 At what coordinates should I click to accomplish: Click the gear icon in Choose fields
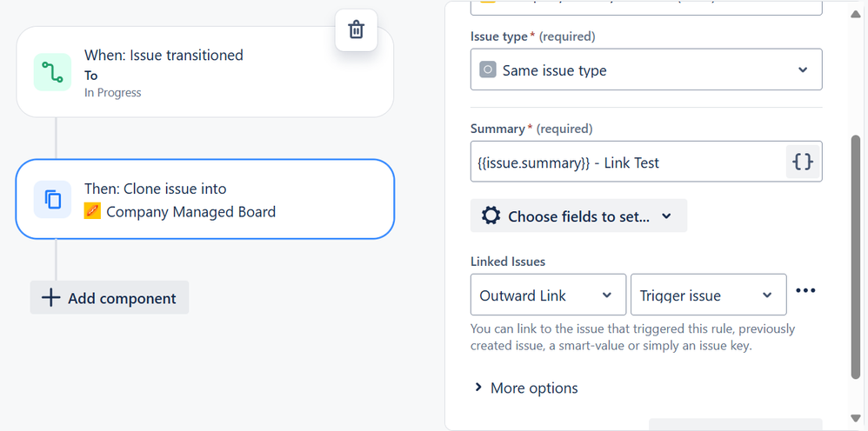(x=491, y=216)
